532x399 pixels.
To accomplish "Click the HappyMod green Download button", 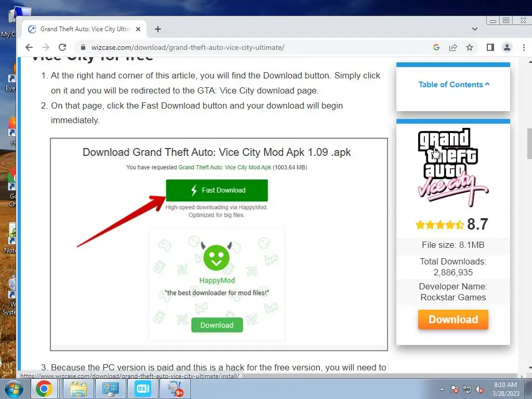I will [x=217, y=325].
